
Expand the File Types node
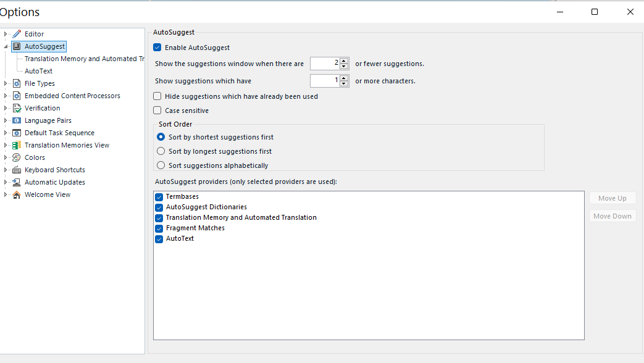6,83
